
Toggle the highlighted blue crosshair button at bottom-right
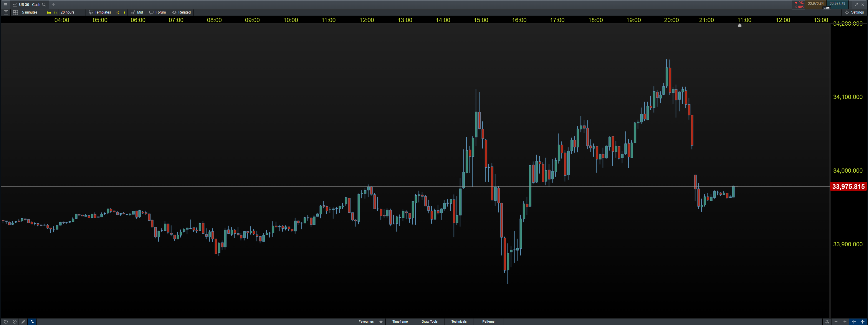tap(854, 322)
